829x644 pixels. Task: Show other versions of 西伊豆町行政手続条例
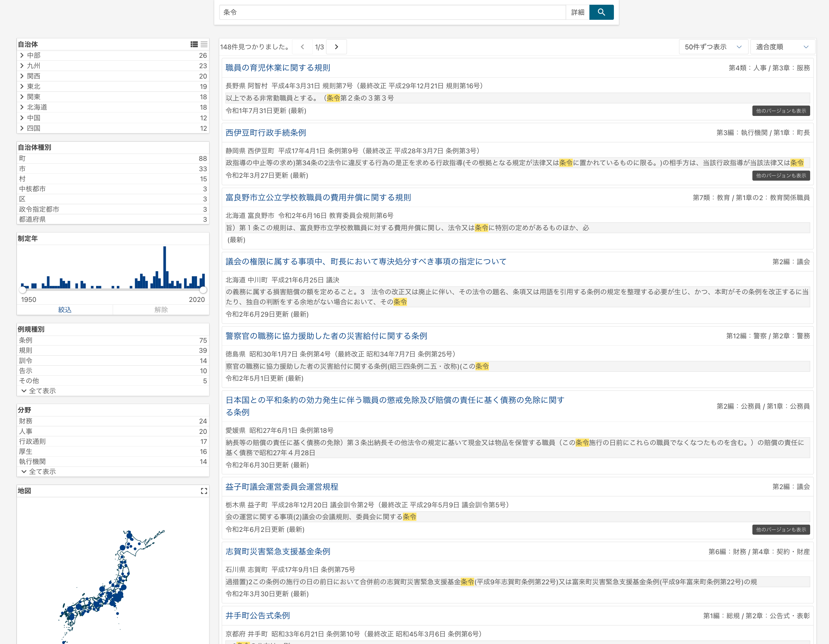pyautogui.click(x=781, y=175)
